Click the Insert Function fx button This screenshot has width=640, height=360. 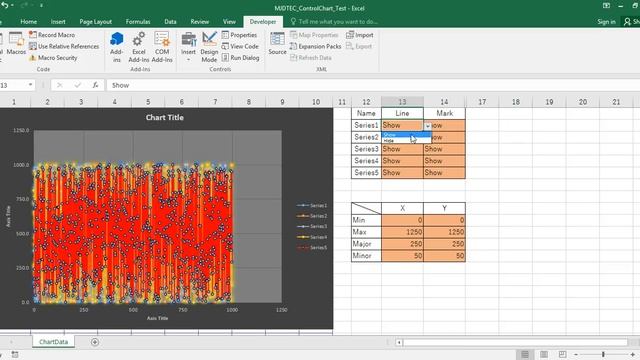(95, 85)
